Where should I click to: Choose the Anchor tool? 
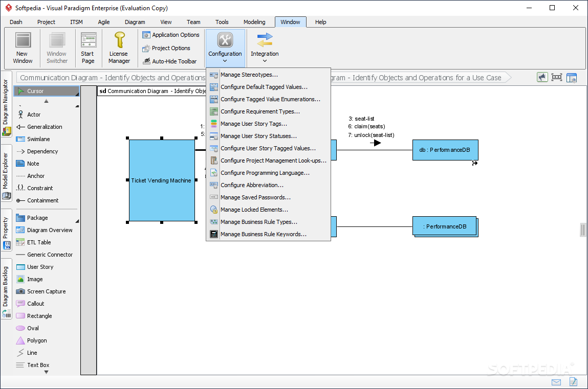click(47, 176)
